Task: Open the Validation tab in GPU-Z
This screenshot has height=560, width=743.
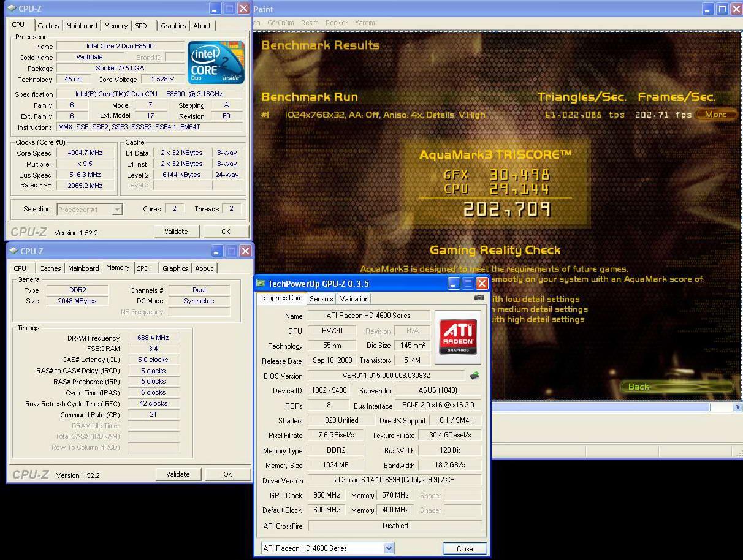Action: (354, 299)
